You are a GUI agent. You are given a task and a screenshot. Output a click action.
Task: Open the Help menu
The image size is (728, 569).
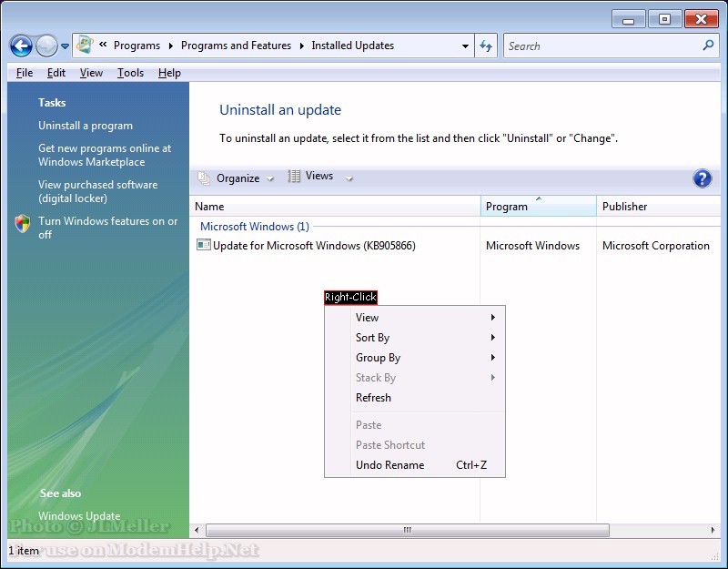(x=169, y=73)
